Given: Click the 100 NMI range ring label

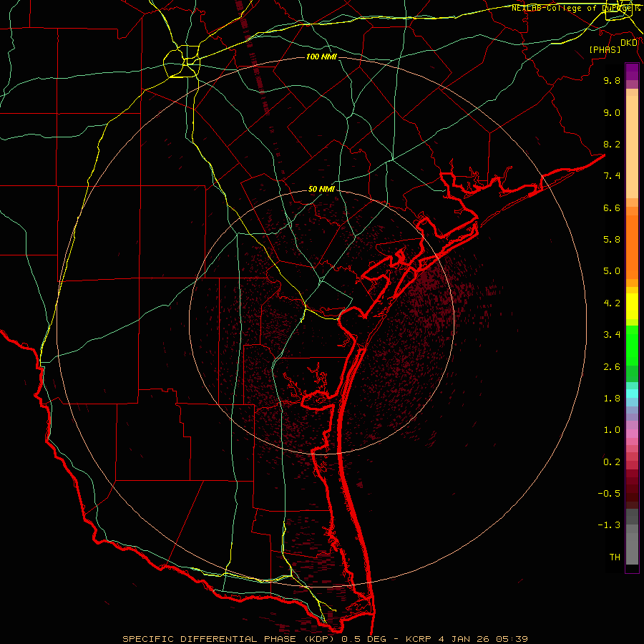Looking at the screenshot, I should click(321, 57).
